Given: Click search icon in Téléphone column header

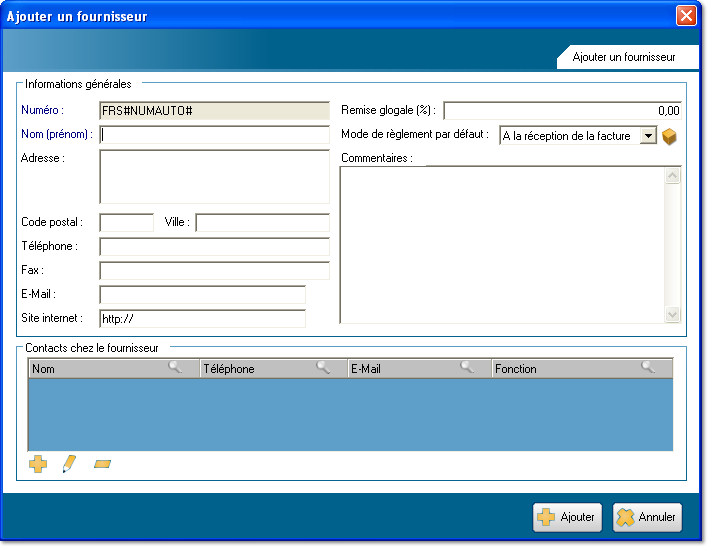Looking at the screenshot, I should pyautogui.click(x=324, y=368).
